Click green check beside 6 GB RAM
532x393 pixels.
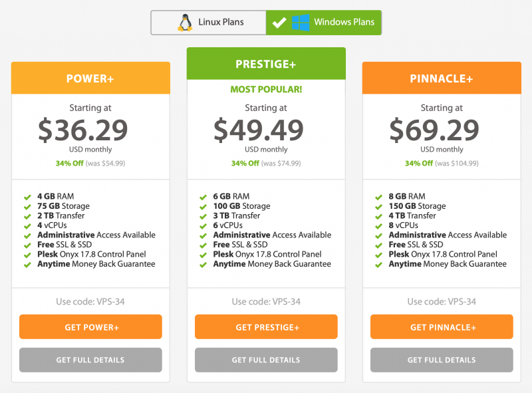203,197
